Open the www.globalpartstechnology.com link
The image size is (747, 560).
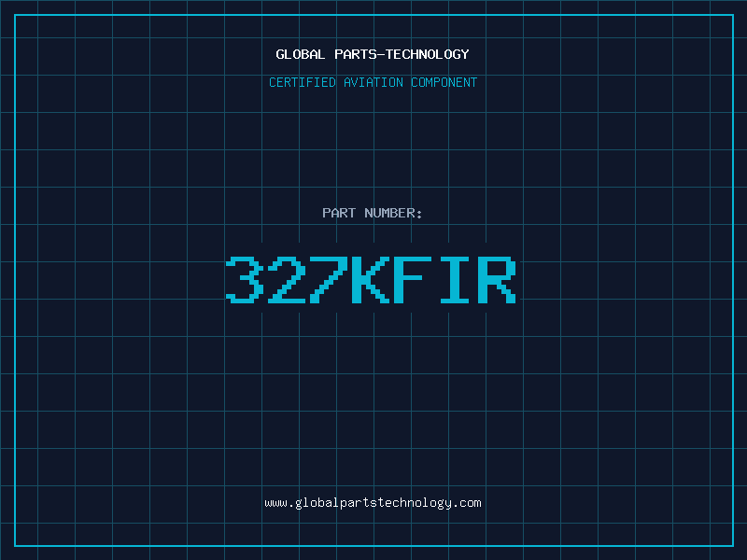pos(373,503)
